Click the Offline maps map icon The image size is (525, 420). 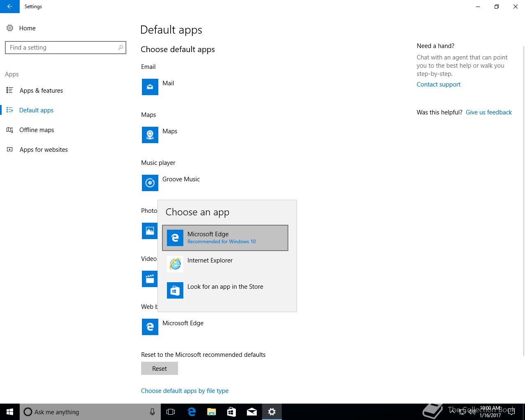click(10, 130)
